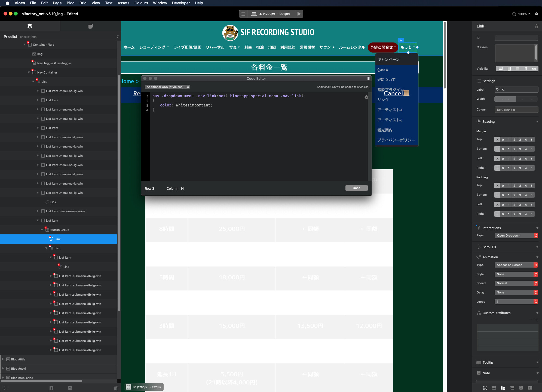The image size is (542, 392).
Task: Open the Bric menu in menu bar
Action: pos(83,3)
